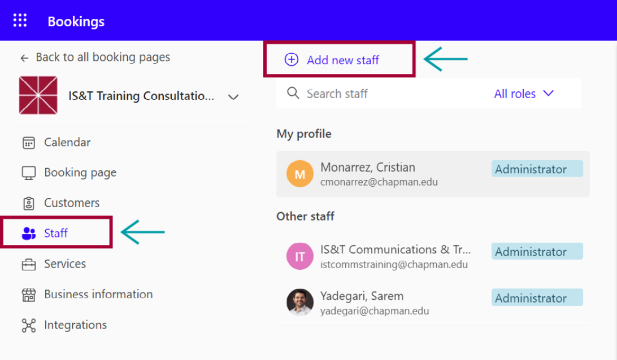Click the plus circle icon
Screen dimensions: 617x360
[x=292, y=59]
